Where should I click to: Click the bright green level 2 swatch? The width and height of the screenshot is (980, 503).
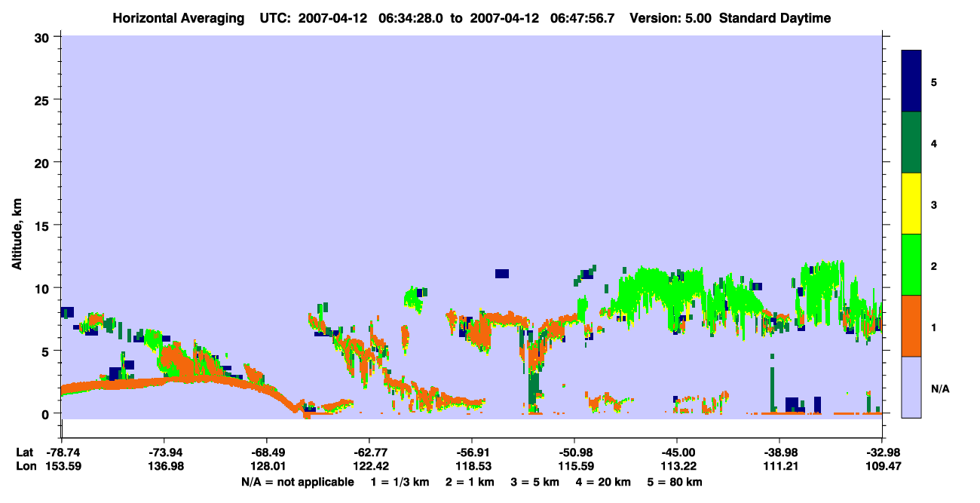point(911,265)
